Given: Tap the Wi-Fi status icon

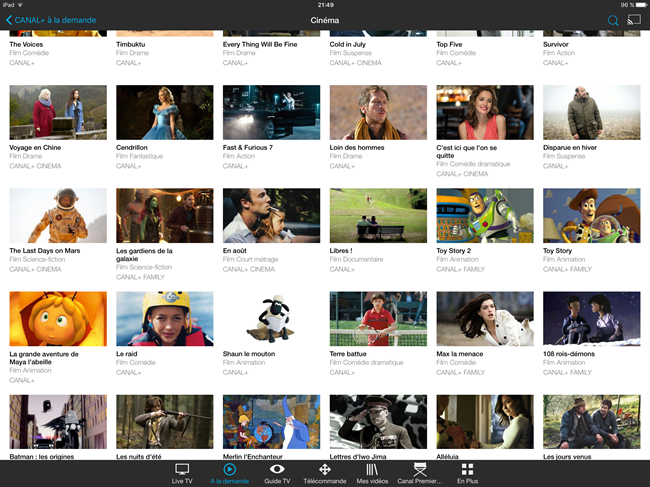Looking at the screenshot, I should [x=20, y=5].
